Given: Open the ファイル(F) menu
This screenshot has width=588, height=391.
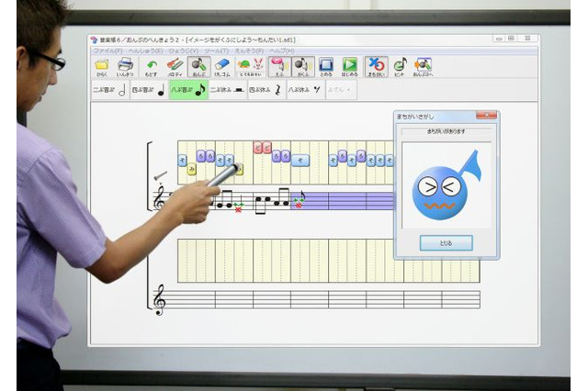Looking at the screenshot, I should click(x=107, y=50).
